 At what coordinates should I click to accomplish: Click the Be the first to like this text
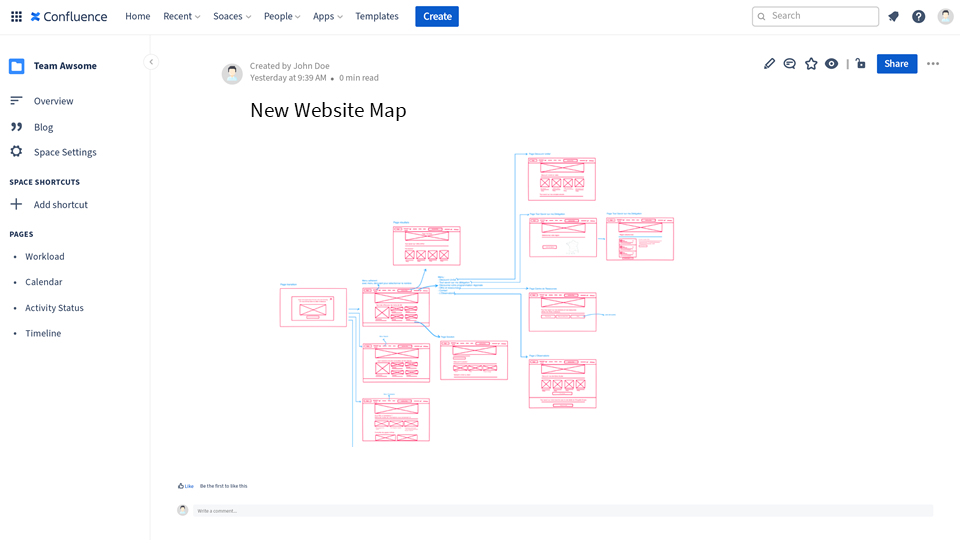tap(223, 486)
